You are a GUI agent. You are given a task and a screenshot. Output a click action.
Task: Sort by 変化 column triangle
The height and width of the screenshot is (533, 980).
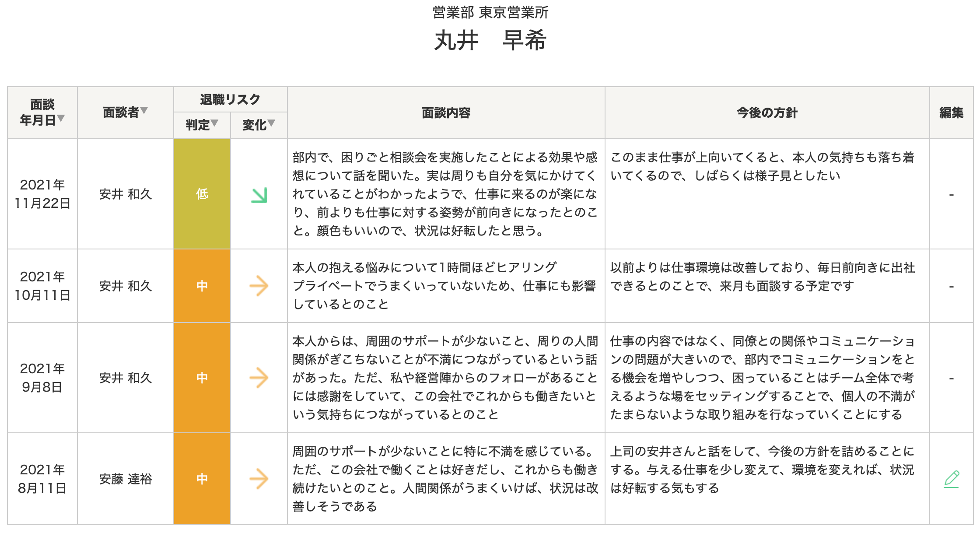tap(271, 123)
